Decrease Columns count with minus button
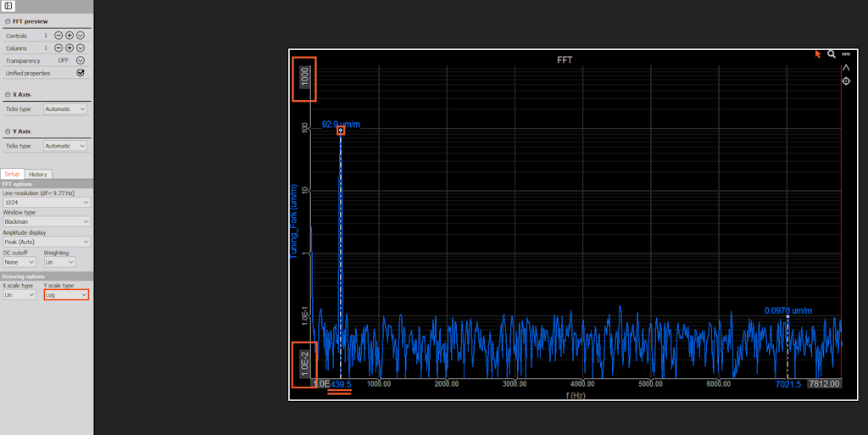The width and height of the screenshot is (868, 435). click(58, 48)
